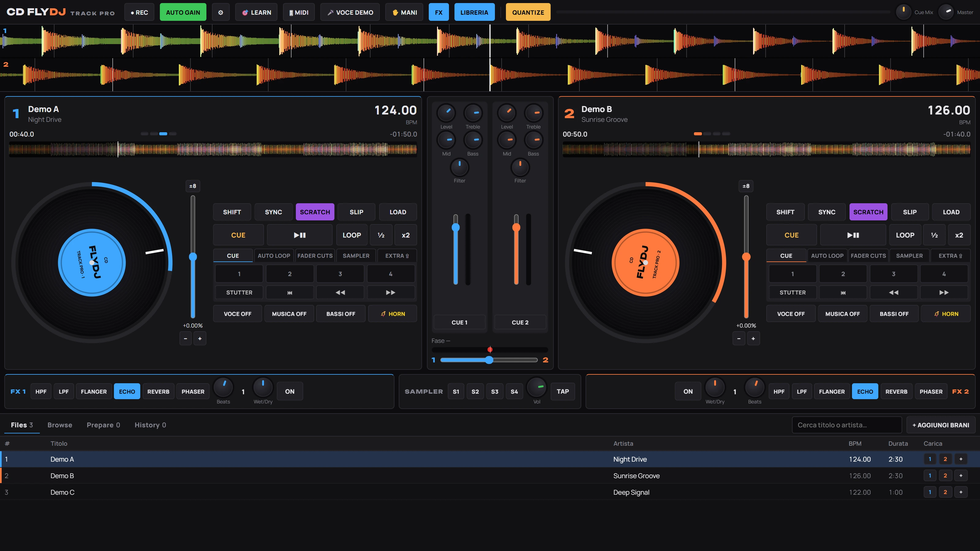Fast-forward deck 2 with the double-right arrows
This screenshot has width=980, height=551.
944,292
